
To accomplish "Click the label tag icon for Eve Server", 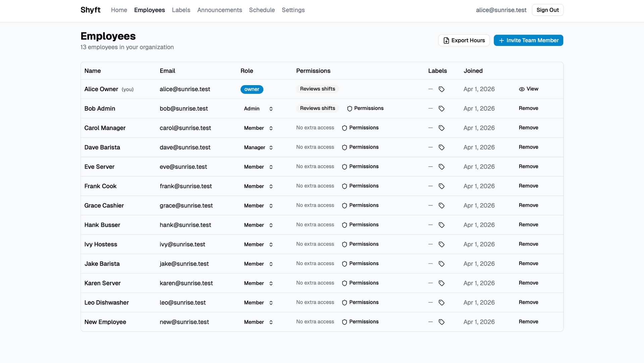I will click(x=441, y=167).
